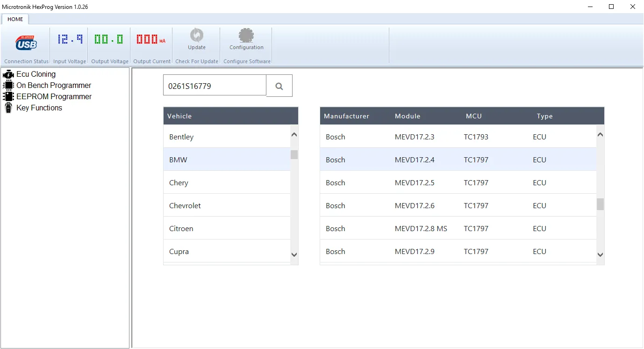Click the red output current display
644x349 pixels.
tap(151, 39)
